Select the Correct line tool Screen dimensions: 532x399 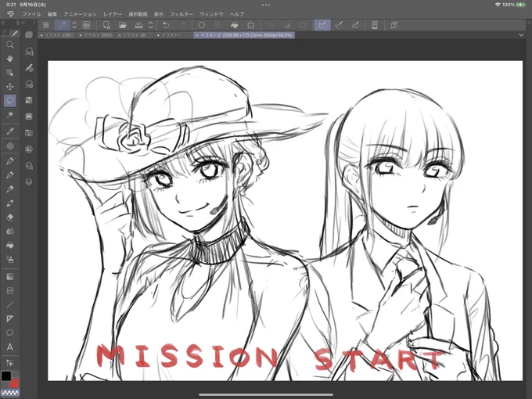pyautogui.click(x=10, y=363)
